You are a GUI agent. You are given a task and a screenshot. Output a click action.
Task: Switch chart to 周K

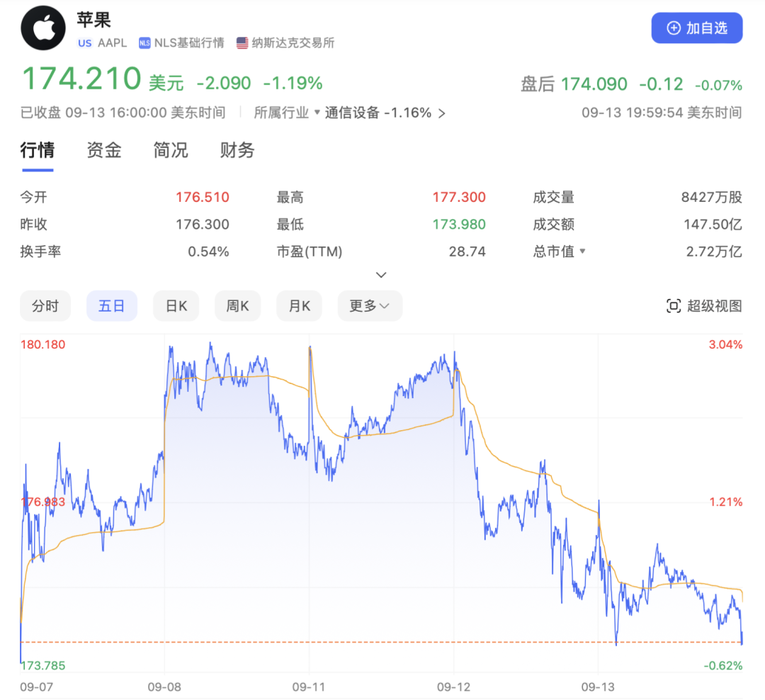click(237, 306)
